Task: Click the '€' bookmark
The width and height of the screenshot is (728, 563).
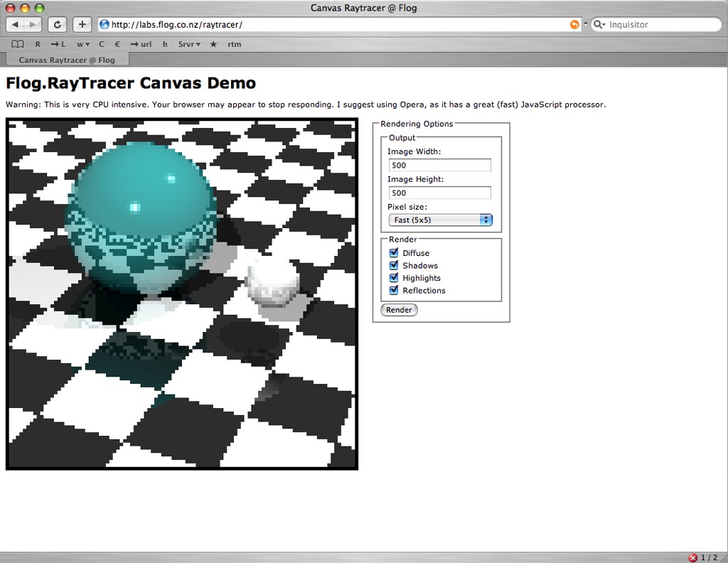Action: click(117, 44)
